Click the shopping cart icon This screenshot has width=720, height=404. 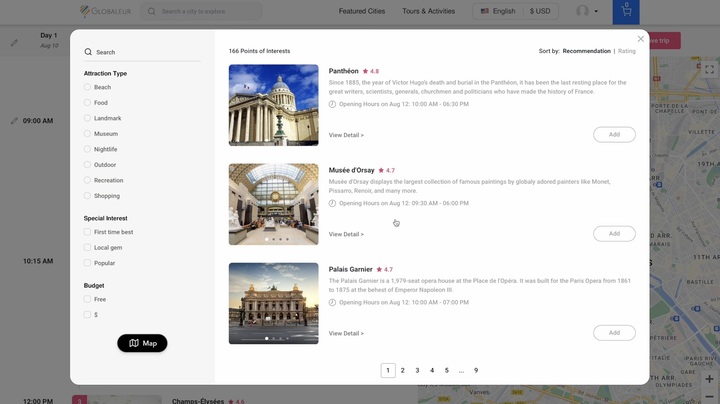tap(626, 11)
